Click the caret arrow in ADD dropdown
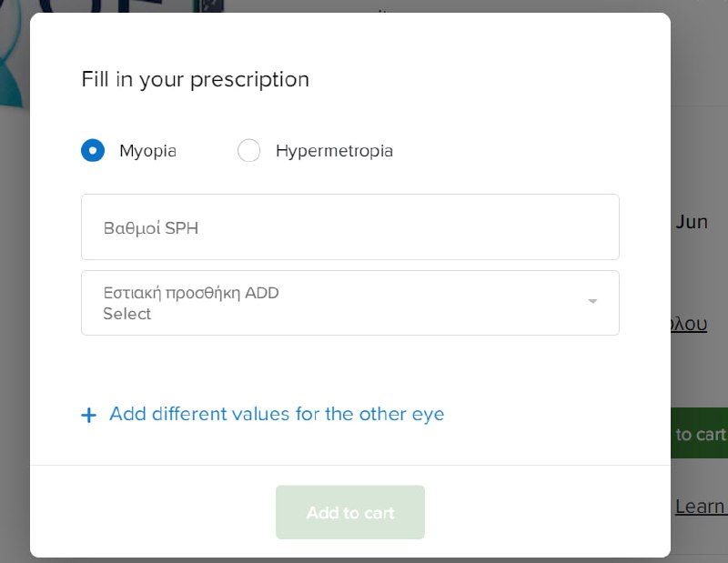This screenshot has width=728, height=563. coord(592,302)
